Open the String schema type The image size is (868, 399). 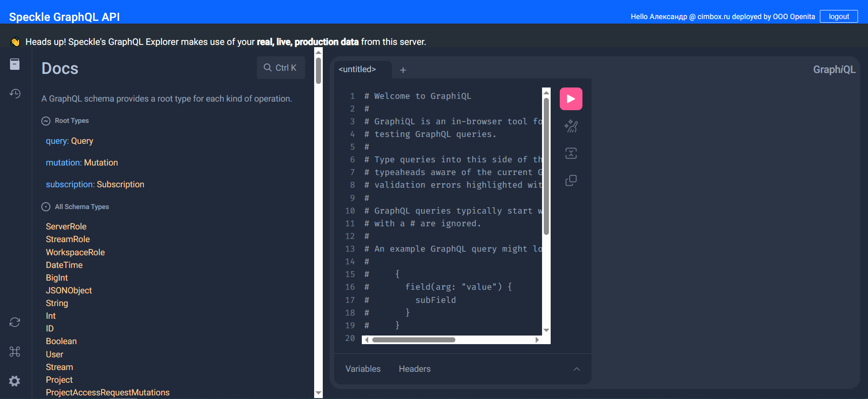57,303
